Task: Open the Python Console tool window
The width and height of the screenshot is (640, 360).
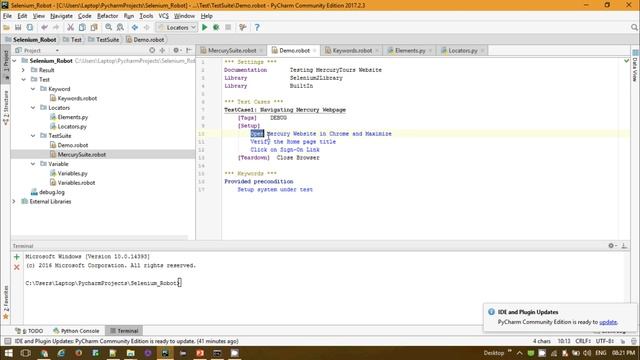Action: click(x=76, y=331)
